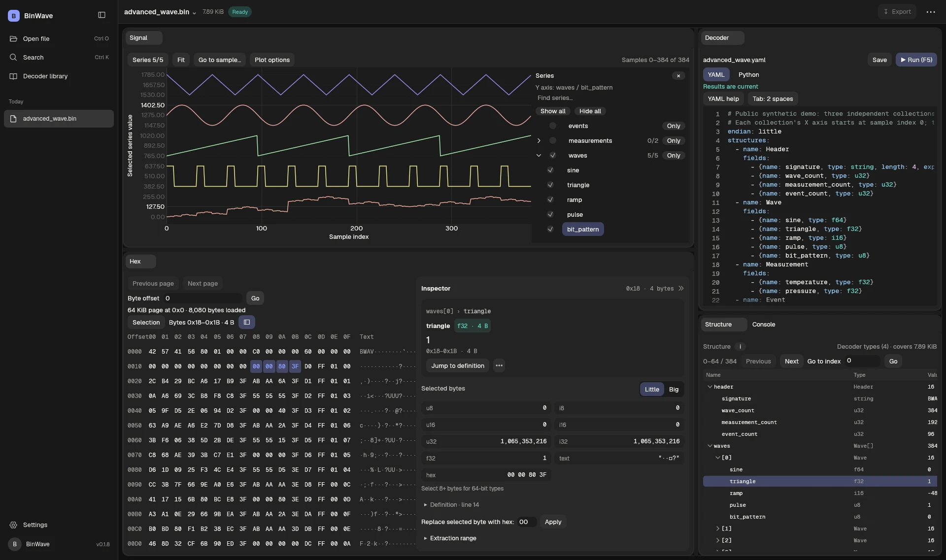Open the Settings gear icon
The width and height of the screenshot is (946, 560).
13,525
